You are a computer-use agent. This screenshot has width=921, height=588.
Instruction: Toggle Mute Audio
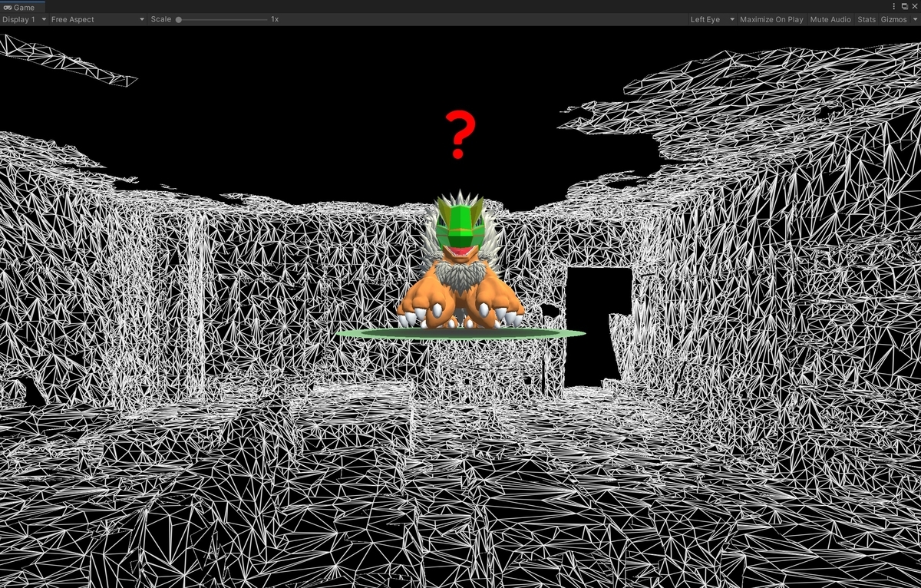(x=830, y=19)
